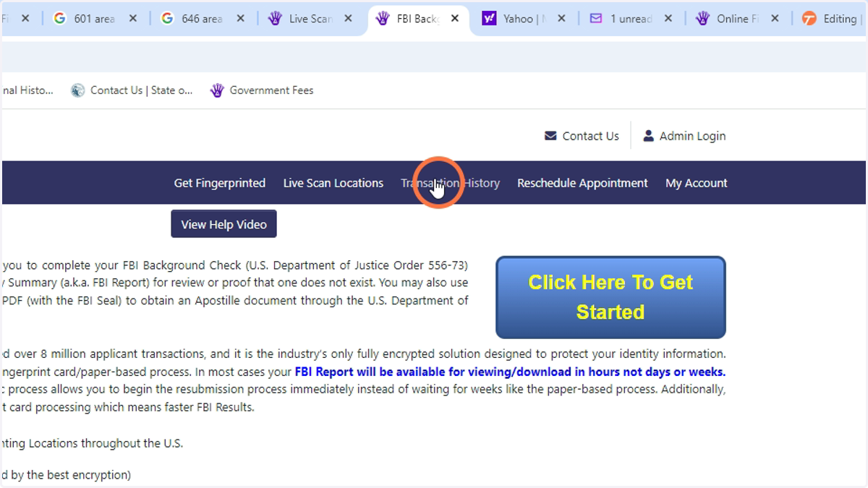
Task: Open Transaction History menu item
Action: [x=450, y=183]
